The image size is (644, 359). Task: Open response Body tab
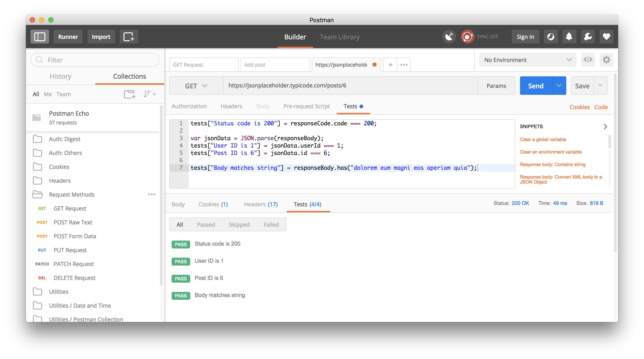pyautogui.click(x=178, y=204)
